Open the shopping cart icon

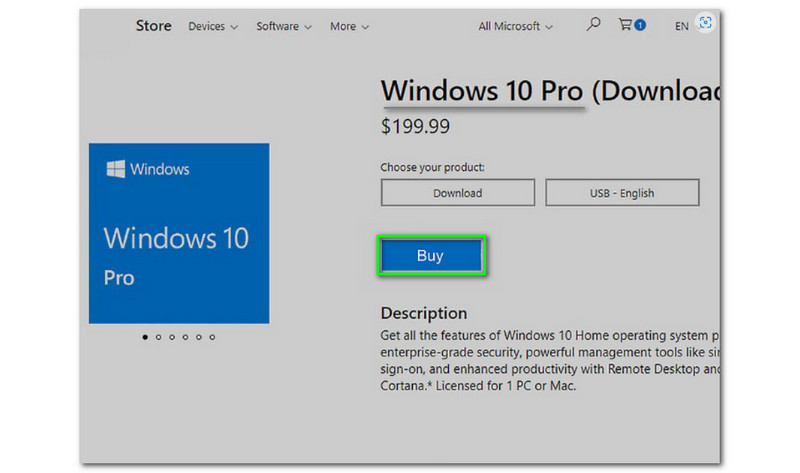(625, 25)
